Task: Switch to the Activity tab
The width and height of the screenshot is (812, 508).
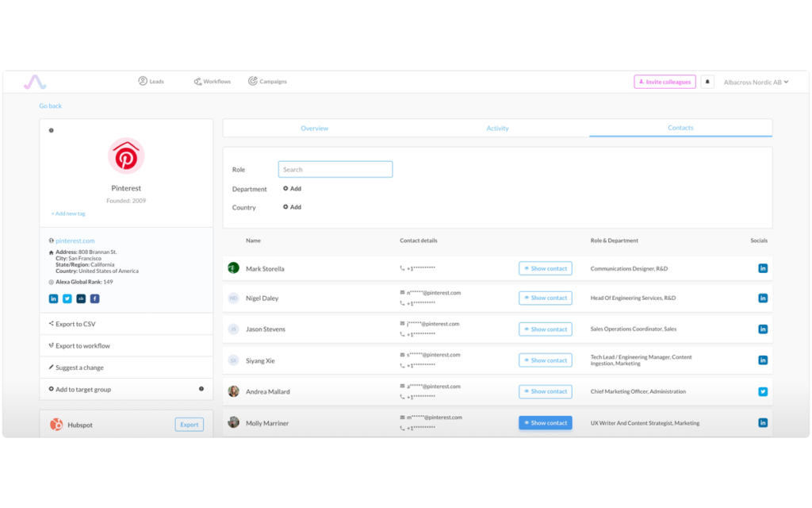Action: [x=497, y=128]
